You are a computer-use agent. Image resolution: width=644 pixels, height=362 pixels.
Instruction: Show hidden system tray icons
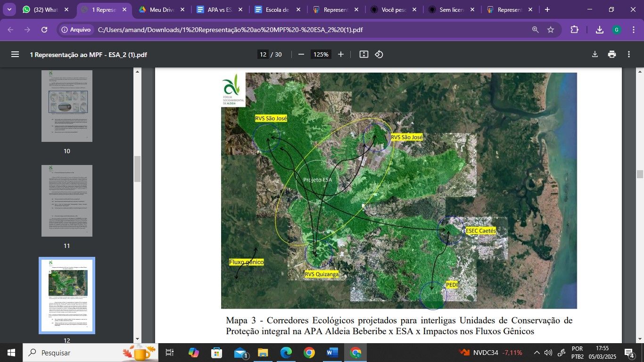tap(537, 353)
